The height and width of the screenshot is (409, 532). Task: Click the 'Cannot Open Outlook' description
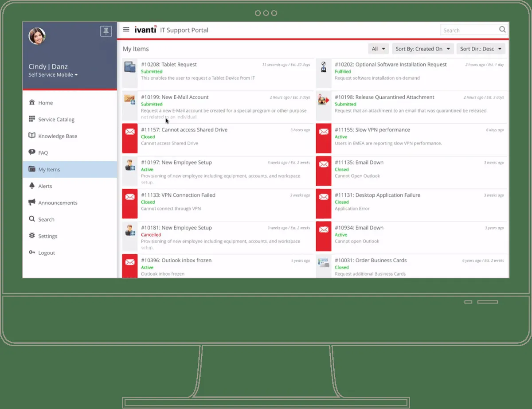coord(357,176)
